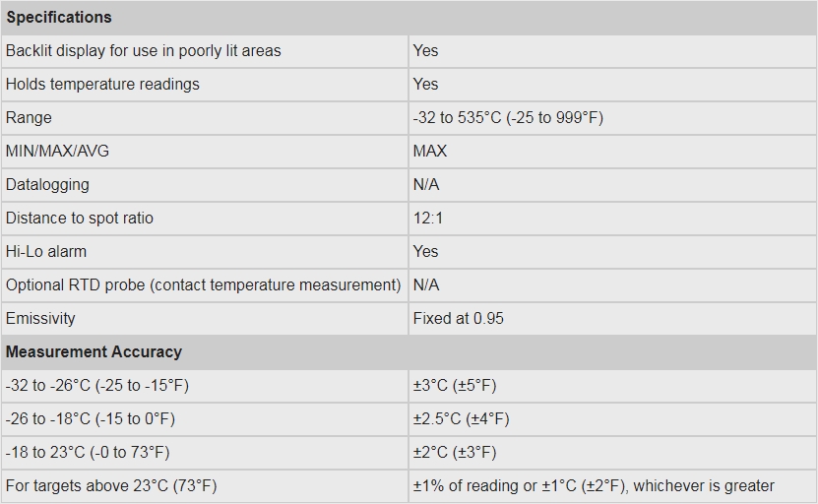Select the Range label cell
The width and height of the screenshot is (818, 504).
29,117
